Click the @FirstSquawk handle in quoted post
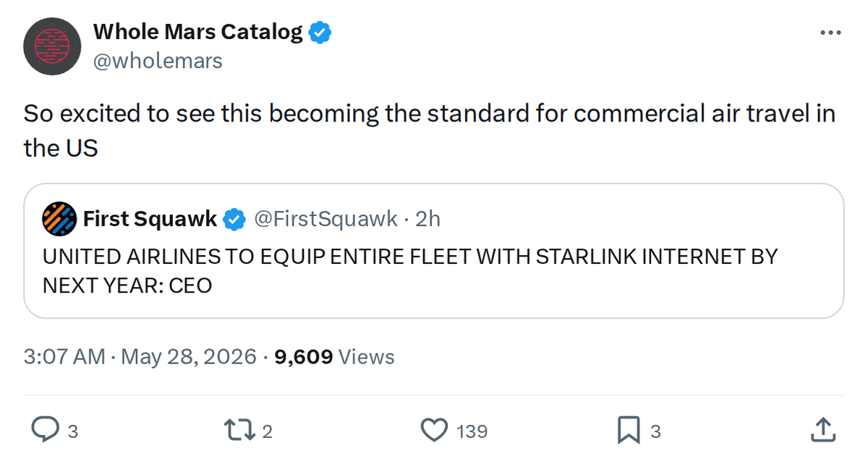The height and width of the screenshot is (464, 868). 325,219
